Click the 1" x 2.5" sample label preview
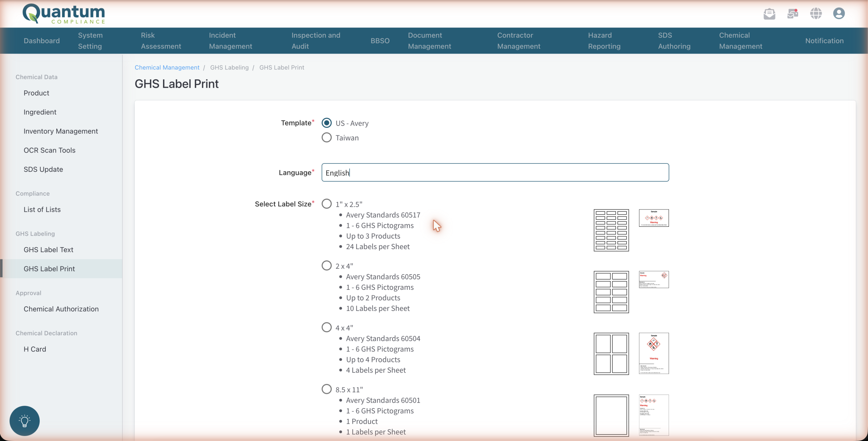868x441 pixels. point(654,218)
